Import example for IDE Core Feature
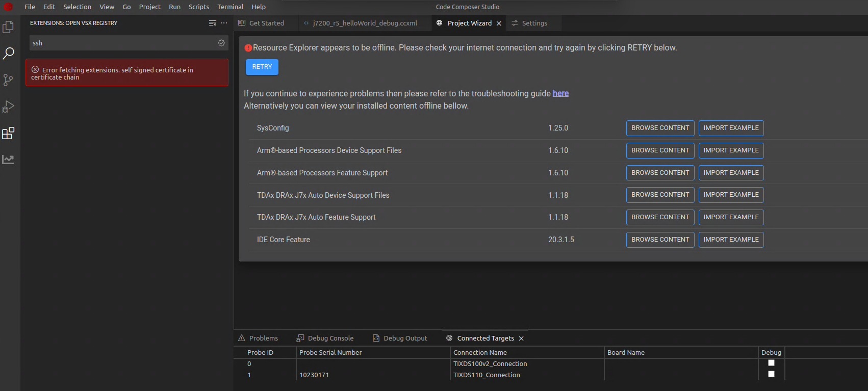 (731, 240)
